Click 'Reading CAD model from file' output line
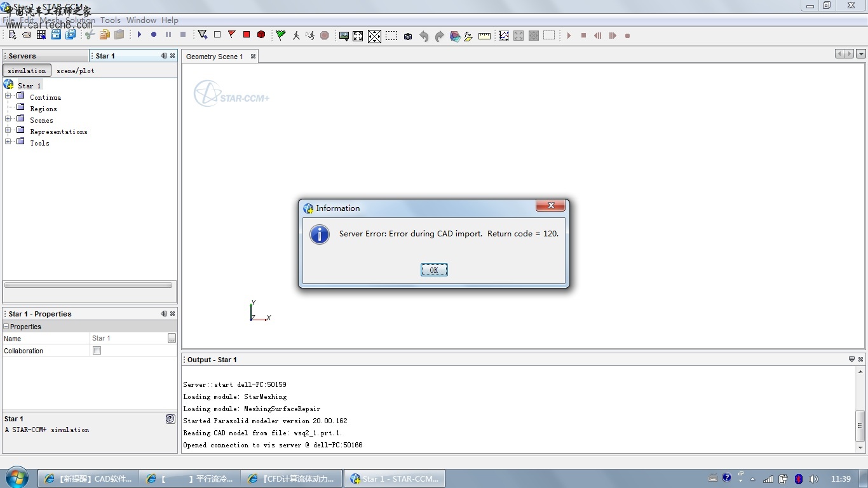Image resolution: width=868 pixels, height=488 pixels. click(262, 433)
